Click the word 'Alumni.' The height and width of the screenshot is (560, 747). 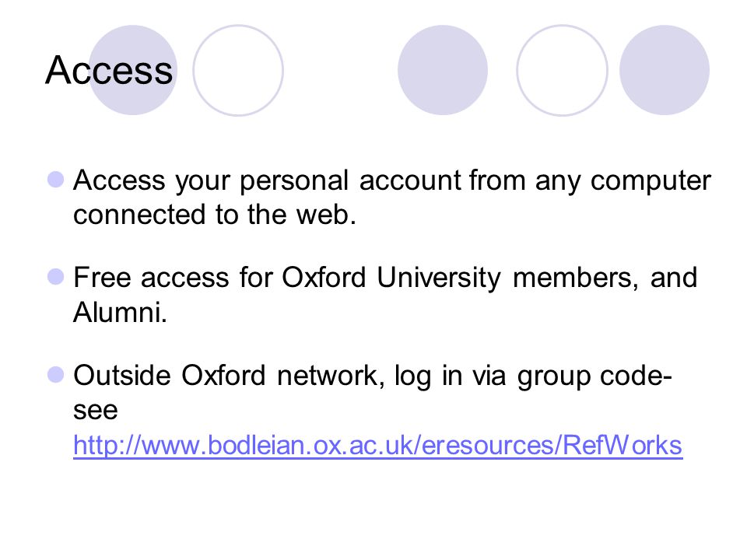coord(120,313)
